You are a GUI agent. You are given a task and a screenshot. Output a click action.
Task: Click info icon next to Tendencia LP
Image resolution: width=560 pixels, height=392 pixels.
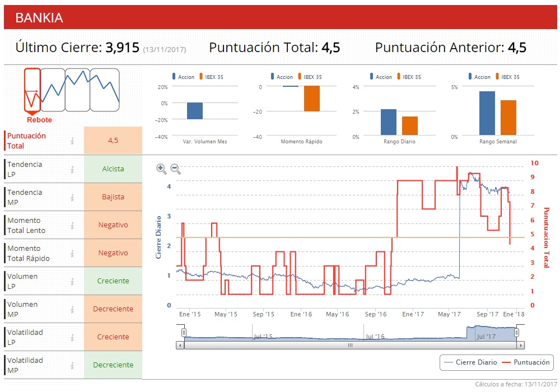click(72, 169)
